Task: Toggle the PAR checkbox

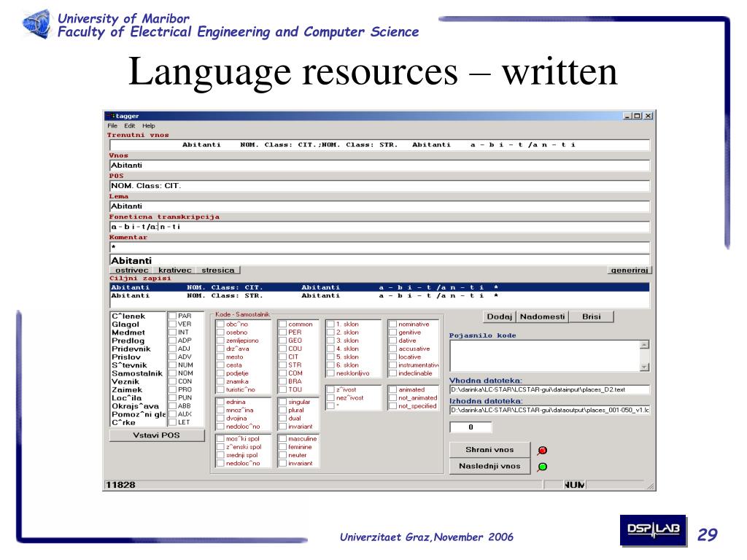Action: 172,316
